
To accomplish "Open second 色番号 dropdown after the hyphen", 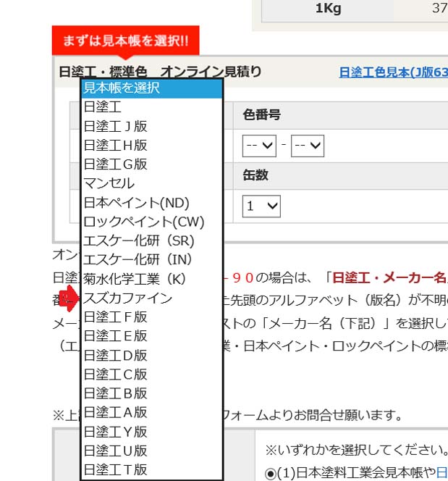I will pyautogui.click(x=308, y=146).
